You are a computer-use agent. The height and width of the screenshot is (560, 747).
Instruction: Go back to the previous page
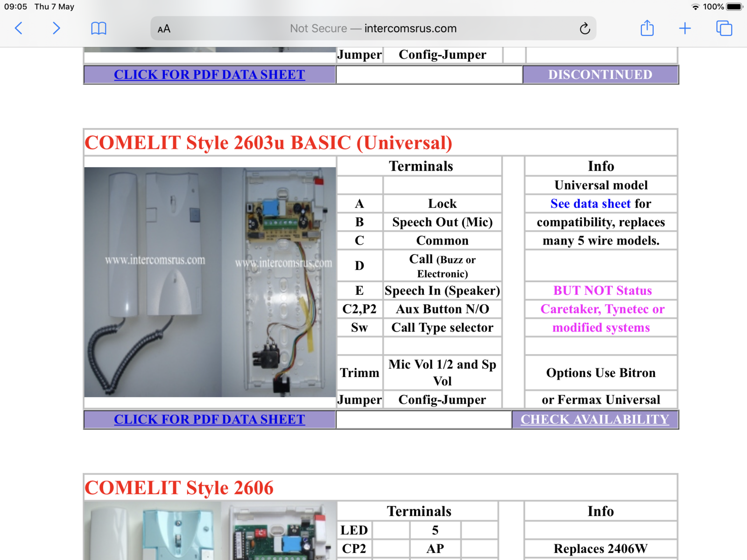19,28
